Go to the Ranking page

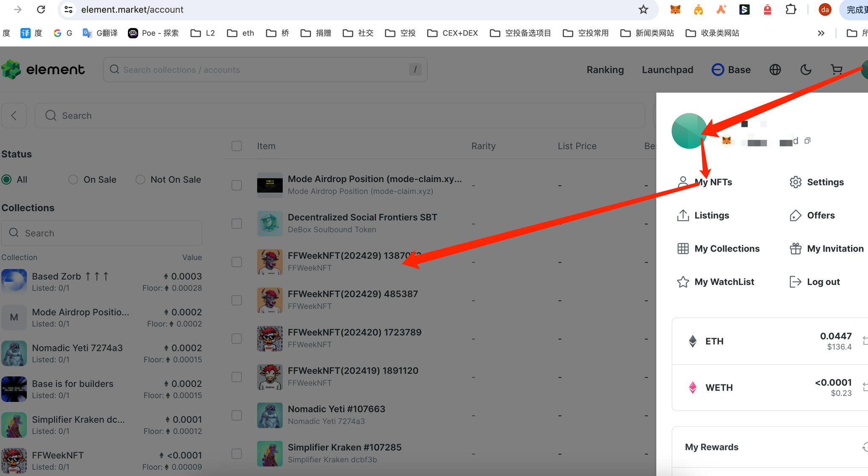point(605,70)
